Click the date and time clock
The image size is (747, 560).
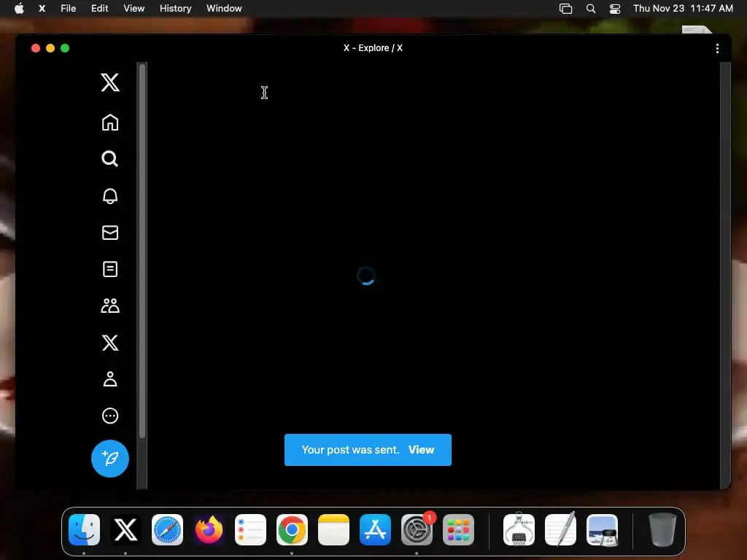(x=683, y=8)
